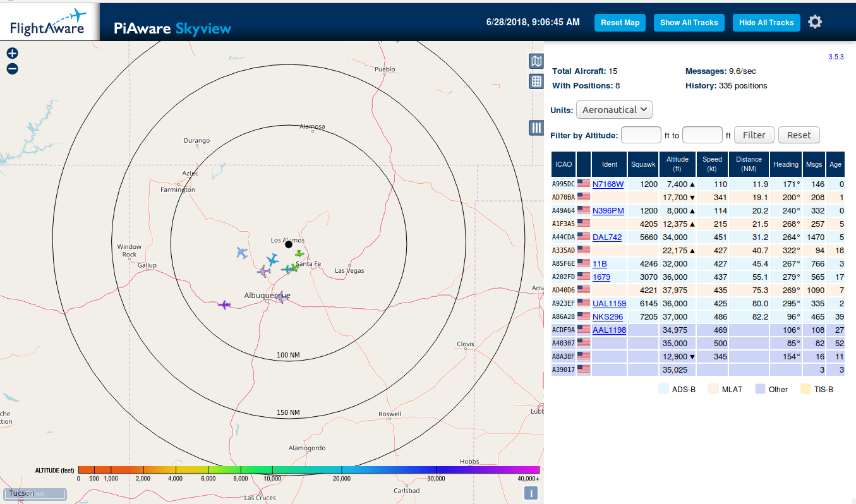Click Hide All Tracks button

(x=766, y=23)
